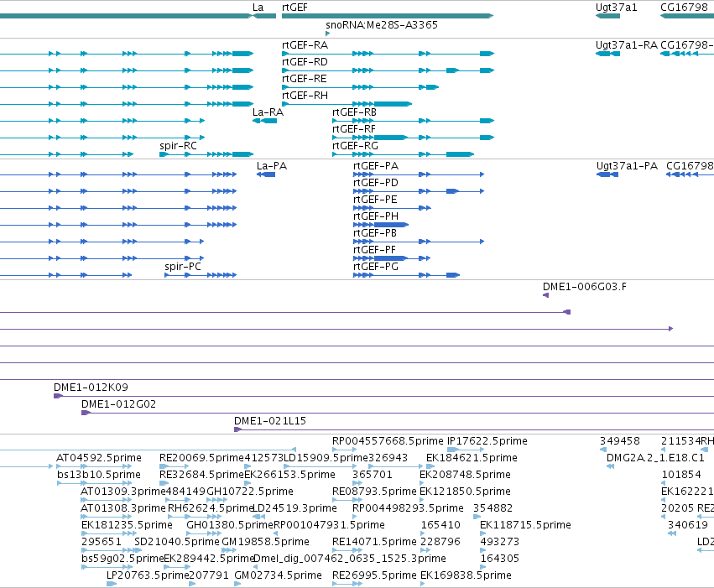Click the rtGEF-RG transcript label
714x588 pixels.
(x=355, y=146)
